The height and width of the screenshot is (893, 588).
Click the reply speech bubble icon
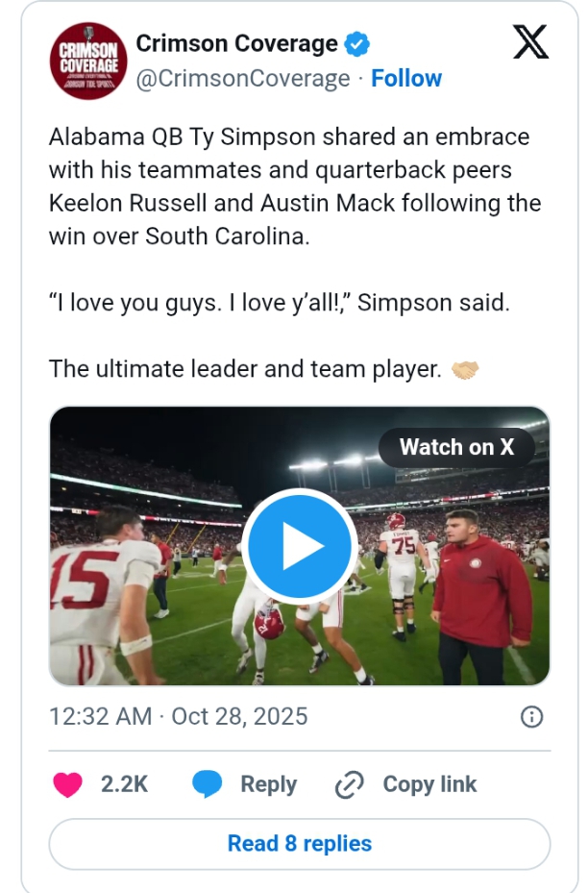[208, 785]
